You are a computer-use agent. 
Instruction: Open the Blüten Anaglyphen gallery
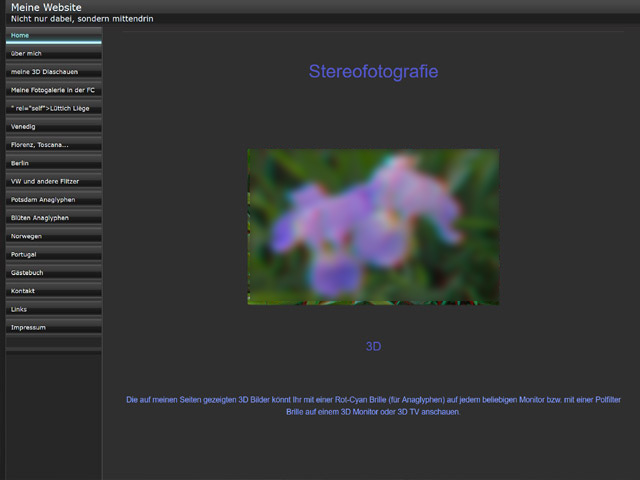pos(52,217)
